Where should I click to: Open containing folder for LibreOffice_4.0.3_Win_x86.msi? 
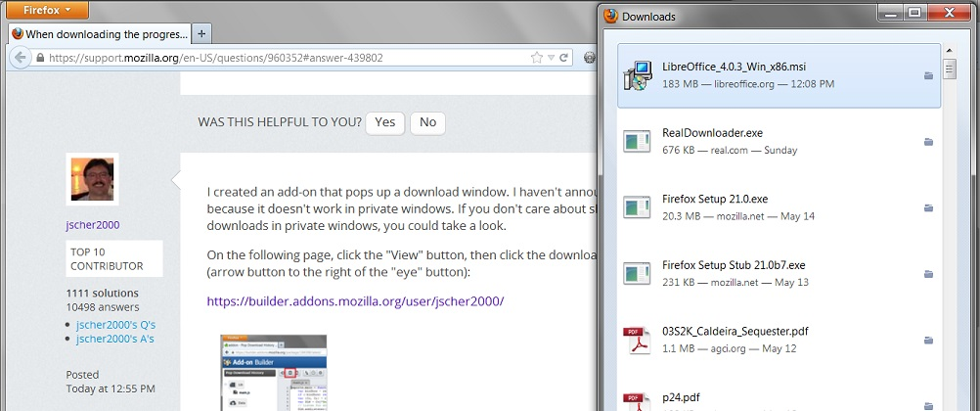click(928, 75)
